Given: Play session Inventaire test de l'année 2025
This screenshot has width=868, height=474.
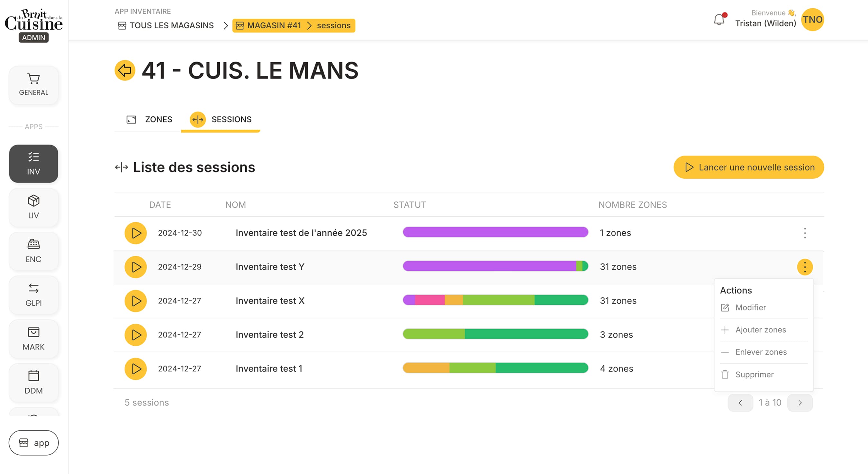Looking at the screenshot, I should [135, 233].
